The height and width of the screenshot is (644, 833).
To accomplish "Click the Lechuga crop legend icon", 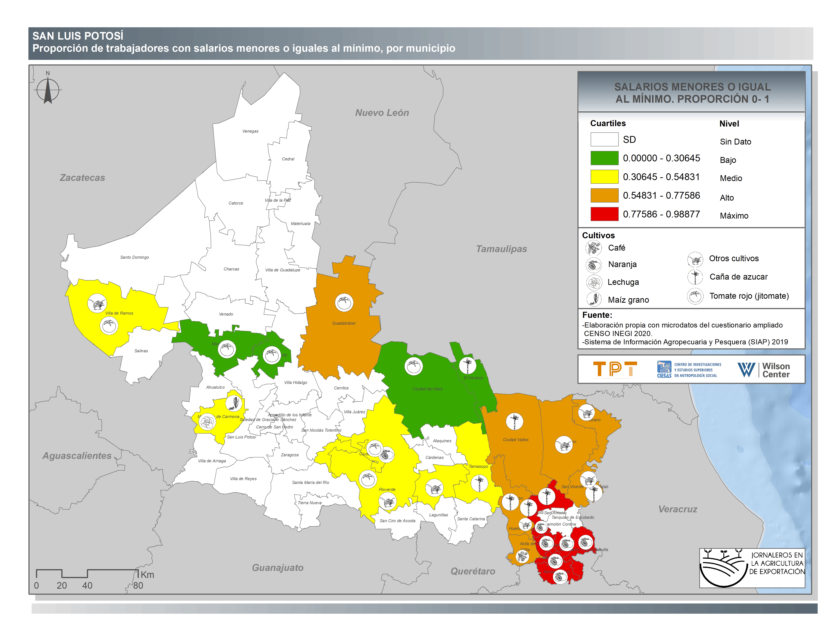I will point(594,282).
